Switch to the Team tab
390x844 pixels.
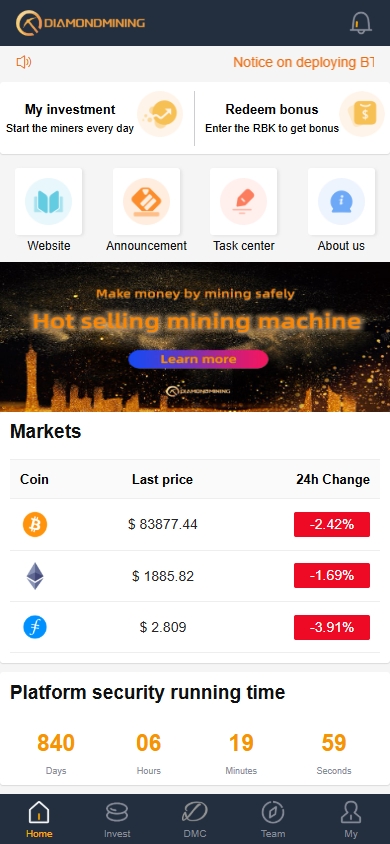pos(273,820)
